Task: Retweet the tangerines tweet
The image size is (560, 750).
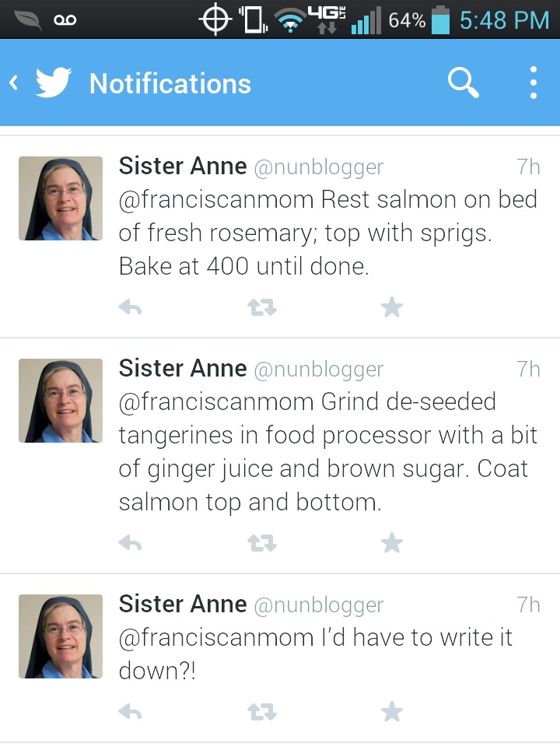Action: click(x=260, y=543)
